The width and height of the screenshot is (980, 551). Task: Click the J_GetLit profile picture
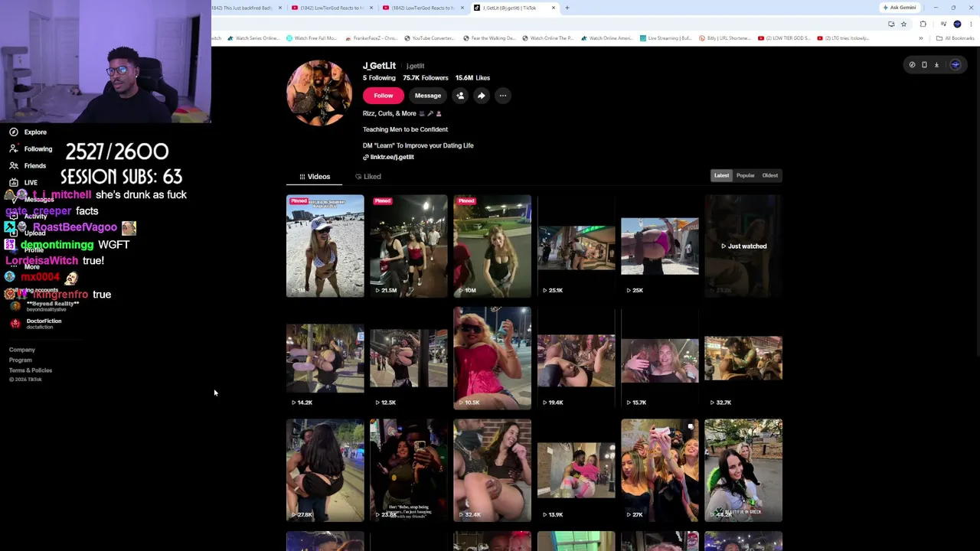pyautogui.click(x=319, y=93)
